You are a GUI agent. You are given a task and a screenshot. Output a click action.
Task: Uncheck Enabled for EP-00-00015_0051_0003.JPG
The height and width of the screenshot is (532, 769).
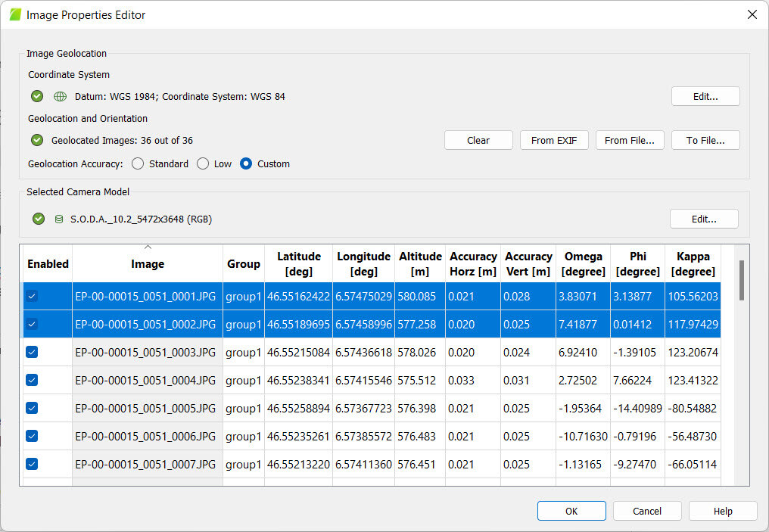pyautogui.click(x=31, y=352)
